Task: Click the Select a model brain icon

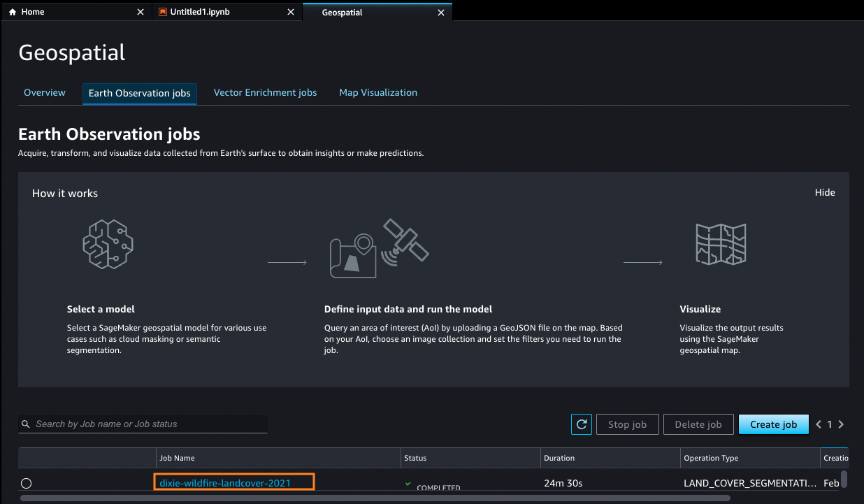Action: (x=108, y=245)
